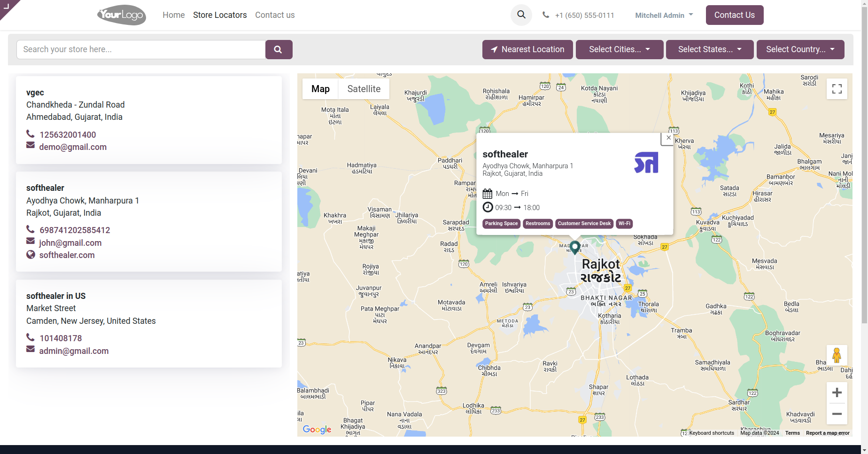Go to the Home menu item
Image resolution: width=868 pixels, height=454 pixels.
tap(174, 15)
